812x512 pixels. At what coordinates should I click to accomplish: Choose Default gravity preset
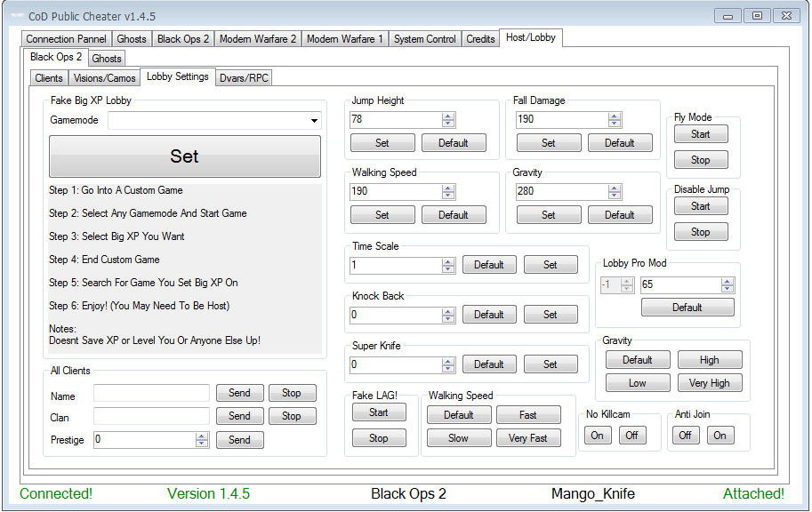pyautogui.click(x=638, y=360)
